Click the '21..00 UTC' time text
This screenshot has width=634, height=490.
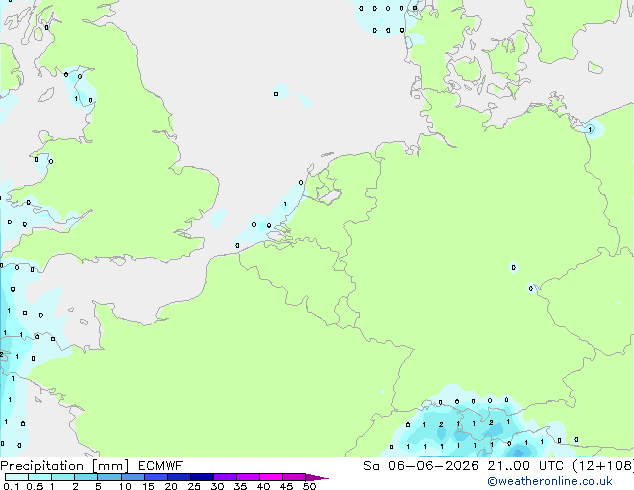tap(526, 466)
